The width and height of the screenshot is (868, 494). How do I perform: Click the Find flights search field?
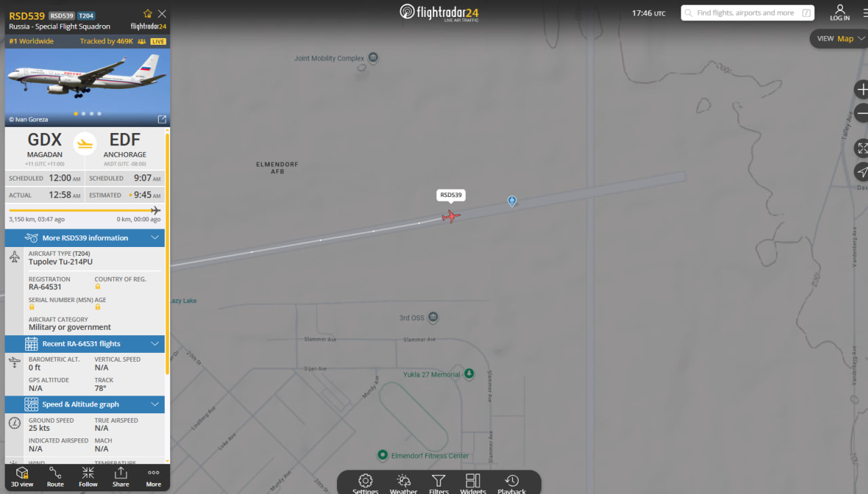point(747,13)
